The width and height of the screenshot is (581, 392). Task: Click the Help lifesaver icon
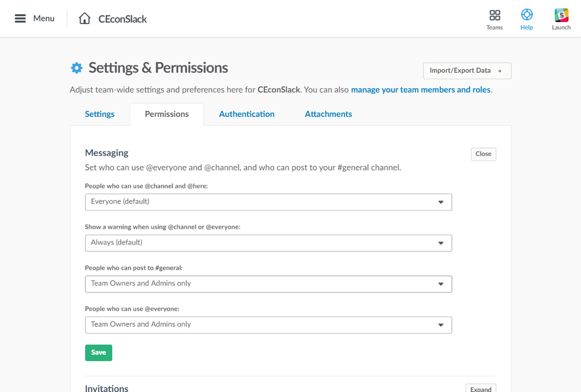click(526, 15)
